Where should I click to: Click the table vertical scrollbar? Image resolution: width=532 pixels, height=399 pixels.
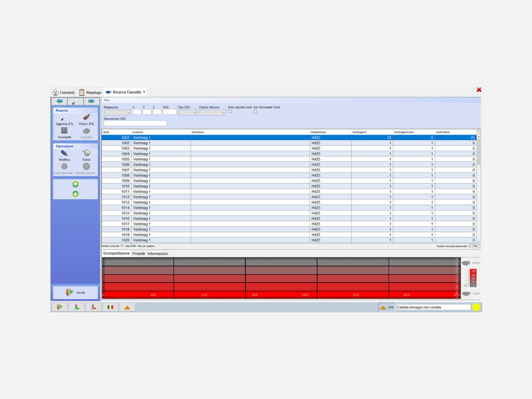click(478, 189)
